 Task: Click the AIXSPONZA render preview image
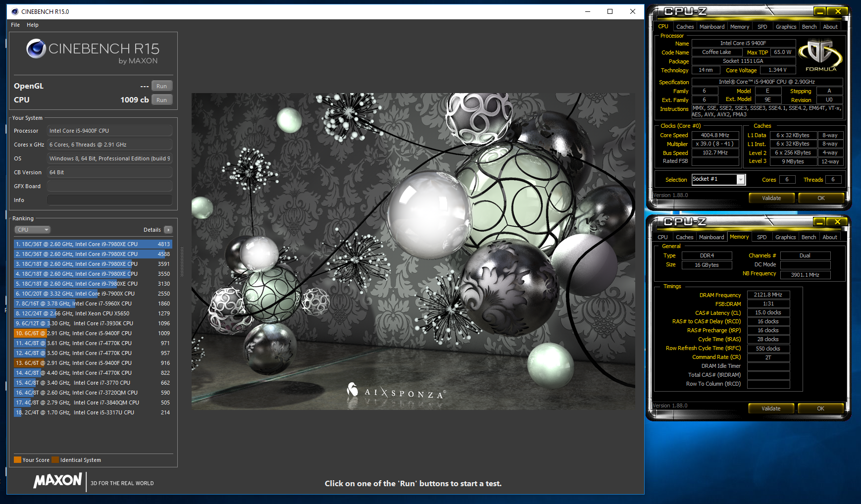tap(413, 251)
